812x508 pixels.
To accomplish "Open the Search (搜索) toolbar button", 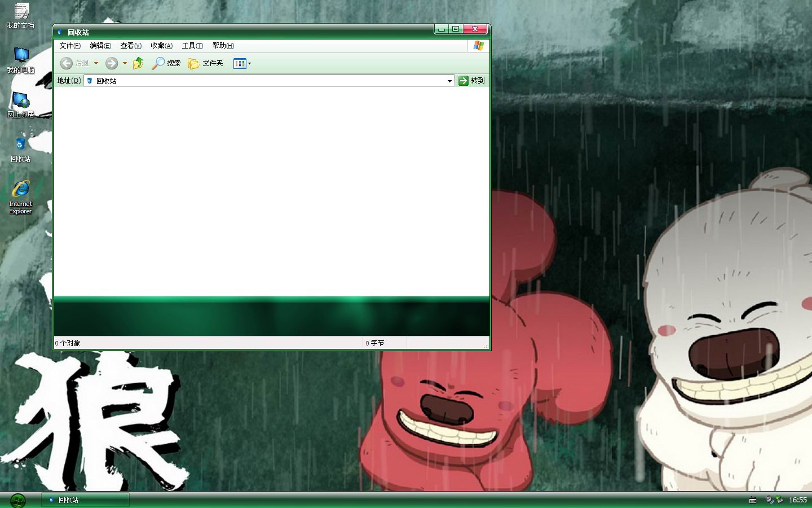I will click(x=166, y=63).
